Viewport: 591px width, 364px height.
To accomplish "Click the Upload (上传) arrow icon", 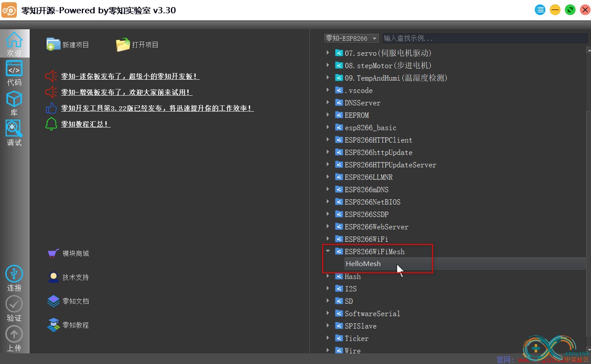I will pos(14,334).
